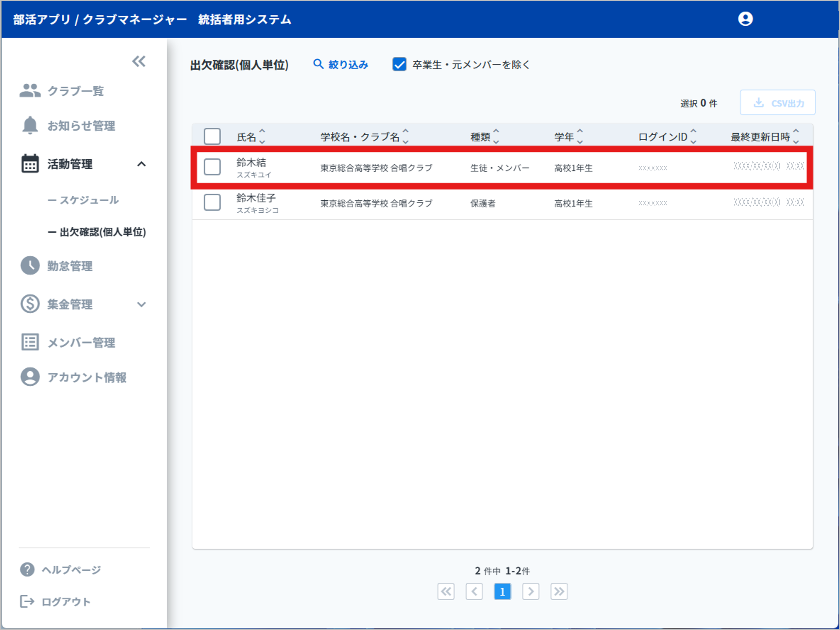This screenshot has height=630, width=840.
Task: Click the 集金管理 dollar icon
Action: (30, 304)
